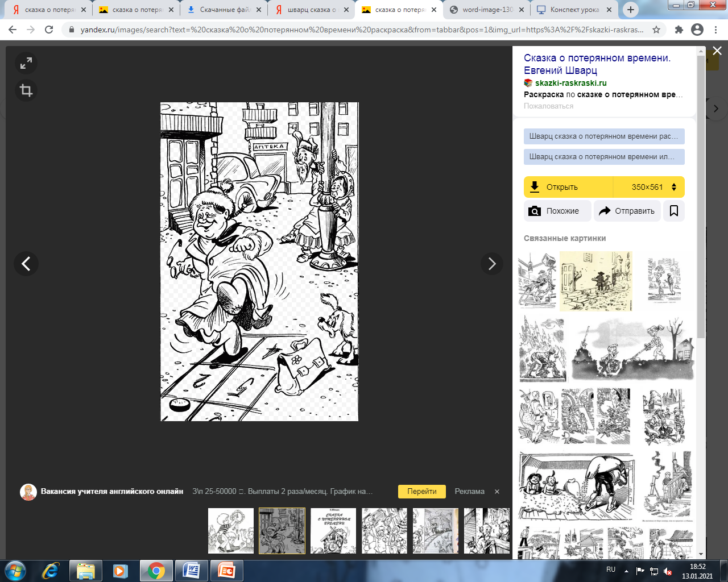Share image using Отправить button
This screenshot has width=728, height=582.
(x=627, y=211)
